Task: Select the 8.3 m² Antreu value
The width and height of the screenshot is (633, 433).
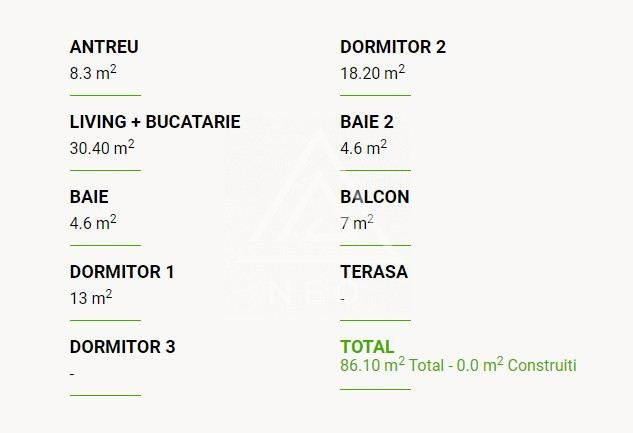Action: [93, 73]
